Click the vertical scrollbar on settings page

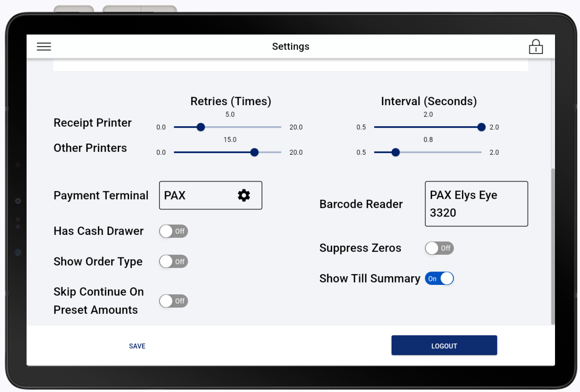(x=553, y=246)
